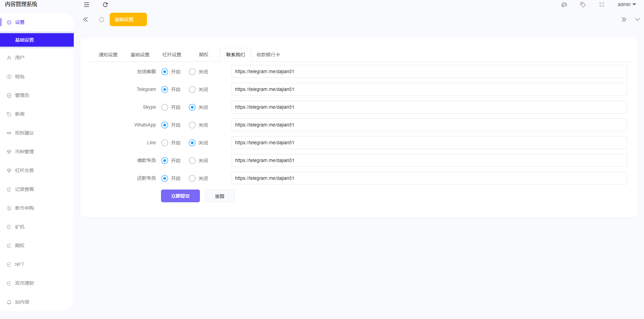Turn on Line with 开启 radio
The height and width of the screenshot is (319, 644).
[165, 143]
